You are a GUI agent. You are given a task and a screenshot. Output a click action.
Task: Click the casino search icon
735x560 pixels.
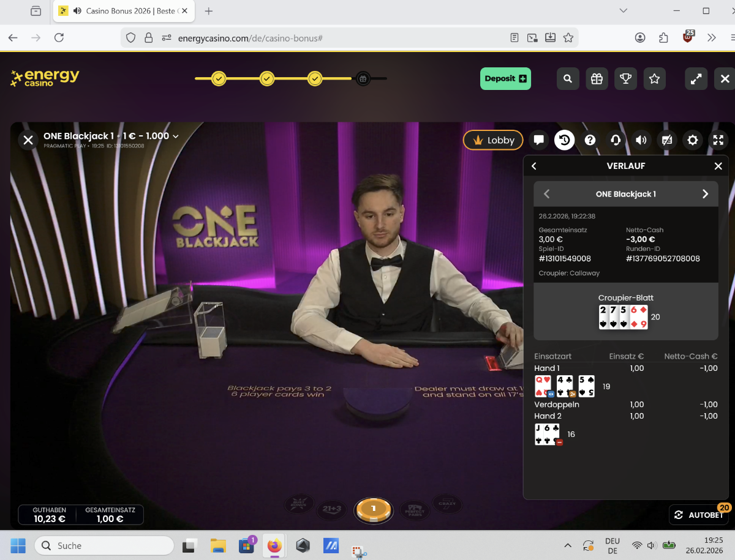pos(568,79)
